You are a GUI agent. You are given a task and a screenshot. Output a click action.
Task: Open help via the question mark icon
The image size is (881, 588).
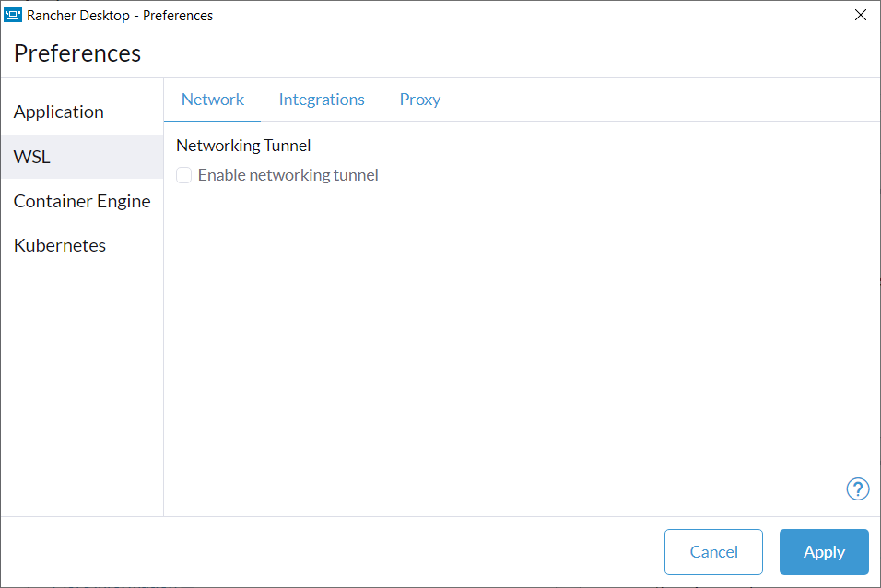tap(857, 489)
